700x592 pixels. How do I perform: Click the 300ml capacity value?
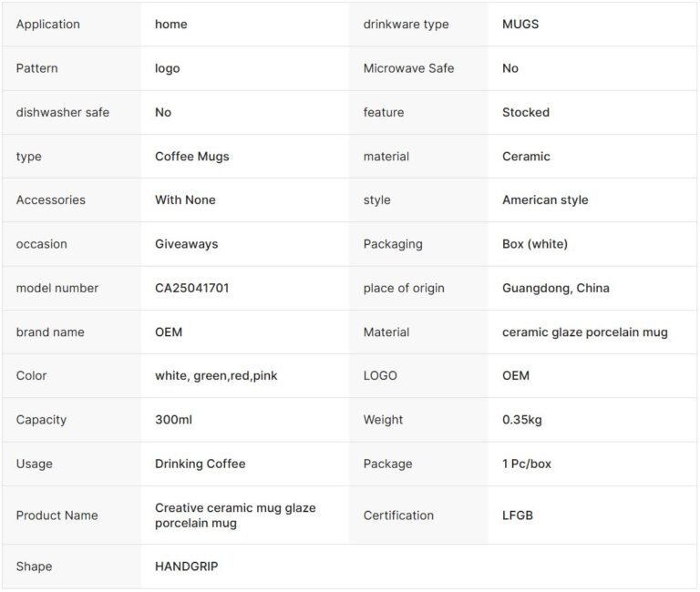[173, 420]
